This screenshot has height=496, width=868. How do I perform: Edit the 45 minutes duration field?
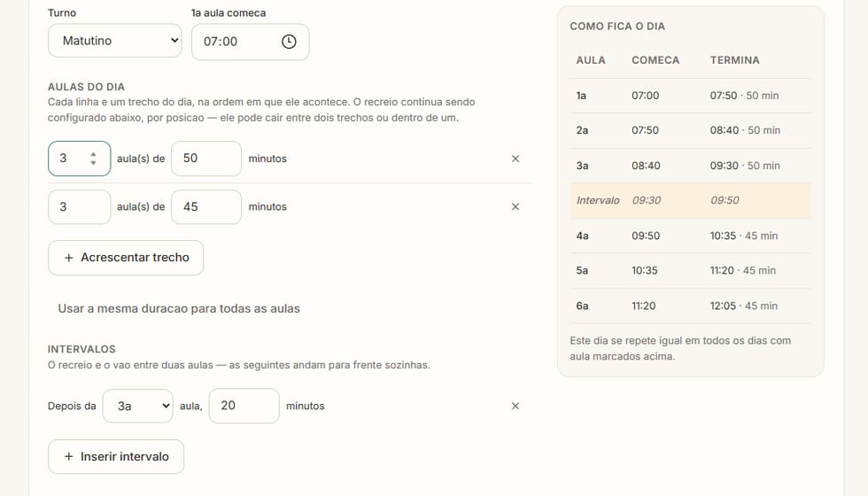coord(205,207)
